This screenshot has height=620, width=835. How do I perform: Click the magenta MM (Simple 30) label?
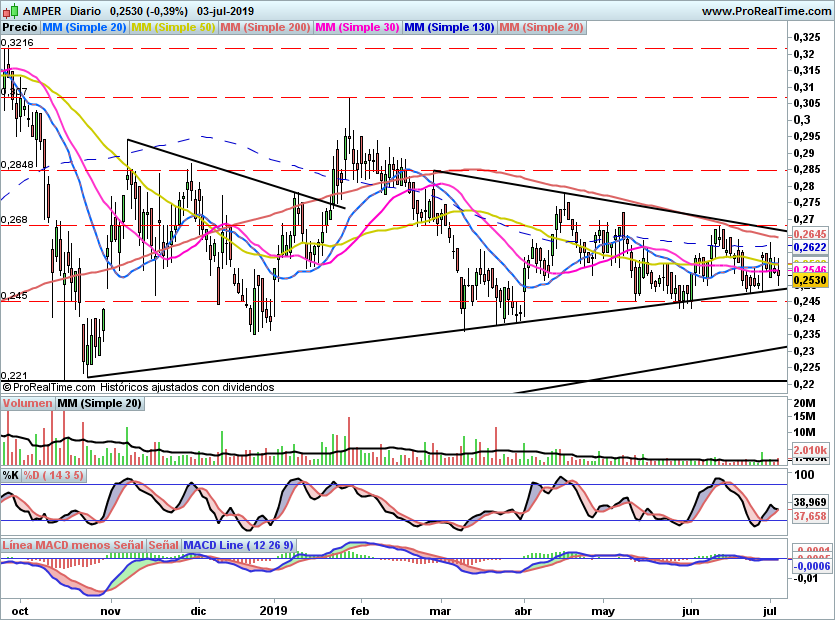coord(358,27)
